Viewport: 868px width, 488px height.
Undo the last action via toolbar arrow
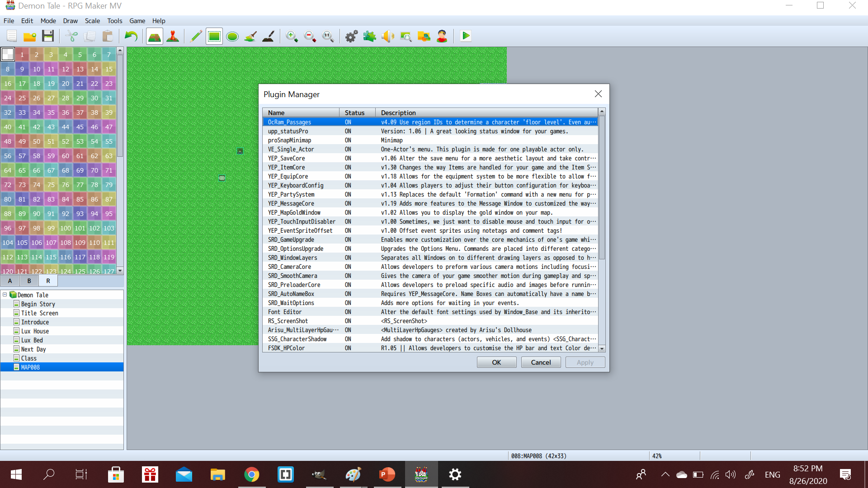[131, 36]
